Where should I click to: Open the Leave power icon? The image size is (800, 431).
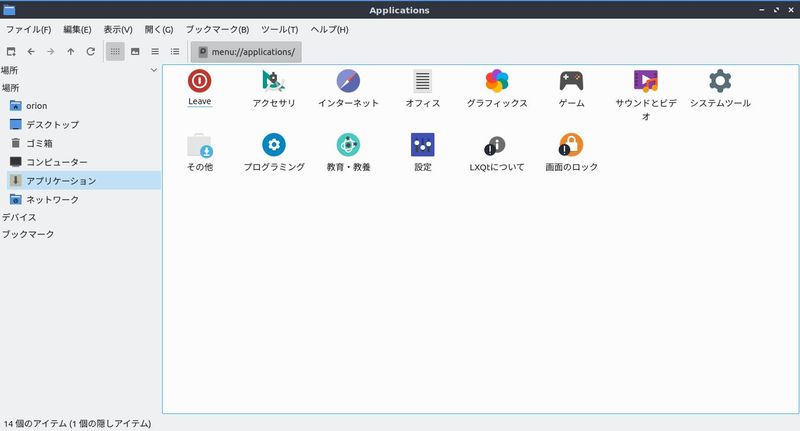[x=199, y=81]
